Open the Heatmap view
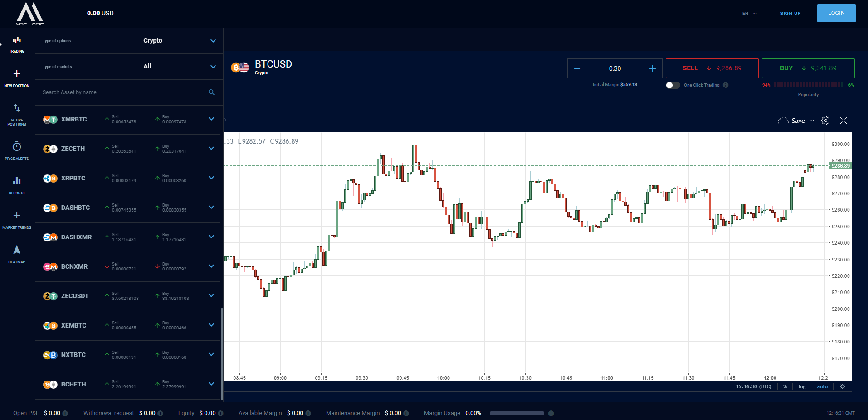This screenshot has width=868, height=420. 17,250
